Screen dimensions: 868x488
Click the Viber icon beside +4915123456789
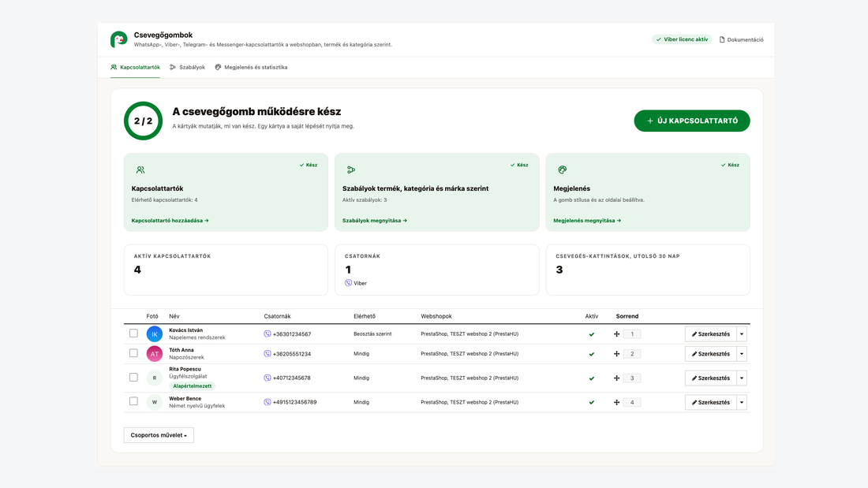[268, 402]
